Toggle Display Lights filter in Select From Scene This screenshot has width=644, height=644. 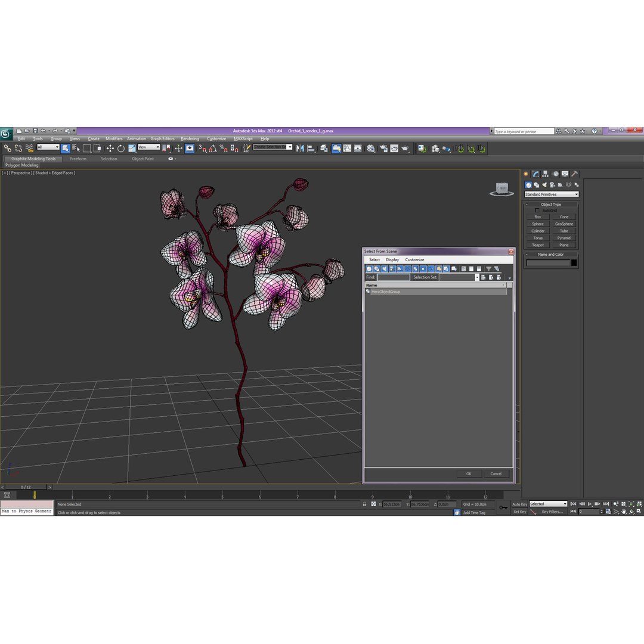pos(385,268)
